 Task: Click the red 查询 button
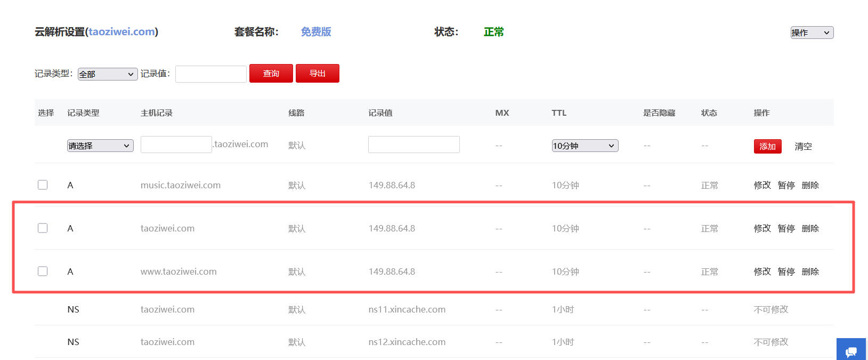click(x=271, y=74)
